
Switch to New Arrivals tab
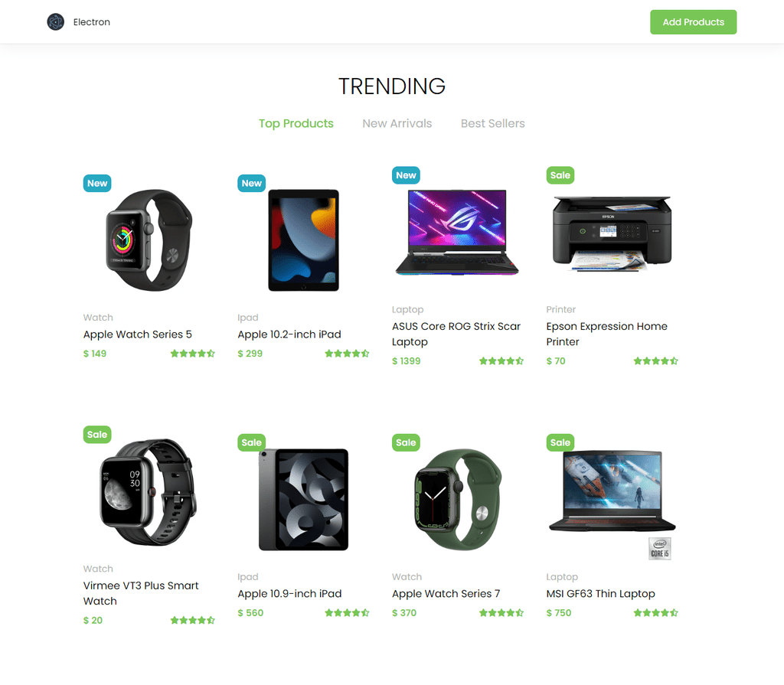coord(397,123)
